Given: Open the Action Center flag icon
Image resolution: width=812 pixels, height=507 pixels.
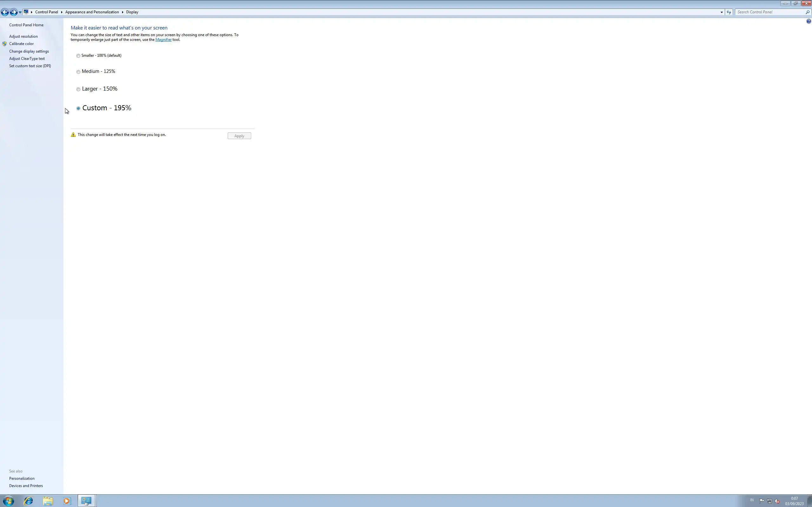Looking at the screenshot, I should (x=761, y=501).
